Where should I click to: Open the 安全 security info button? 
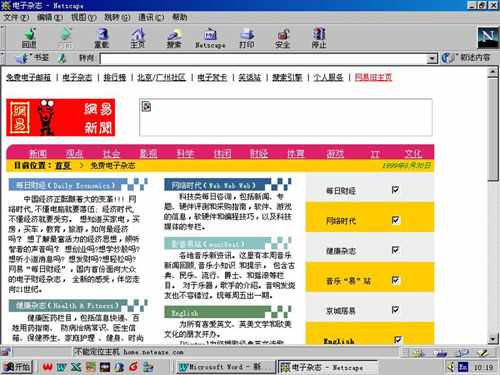283,38
